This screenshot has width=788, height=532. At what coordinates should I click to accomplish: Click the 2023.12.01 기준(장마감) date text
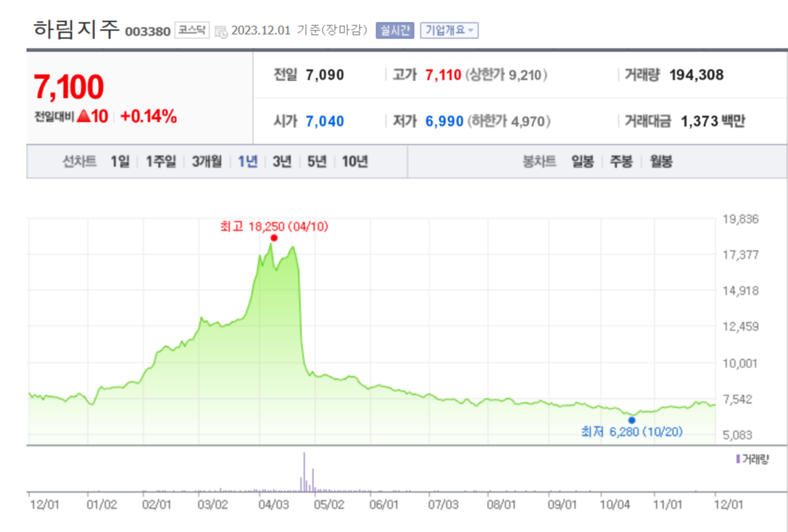[x=299, y=30]
